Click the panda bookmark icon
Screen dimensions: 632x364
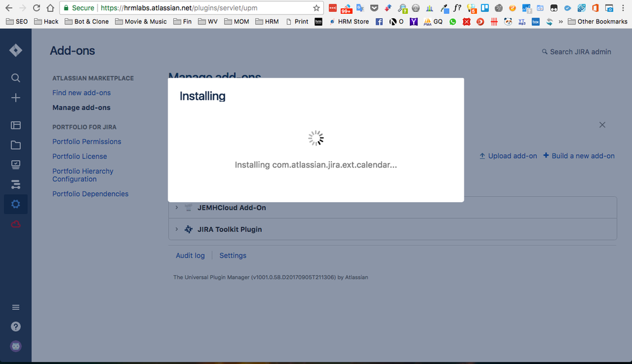pos(508,21)
